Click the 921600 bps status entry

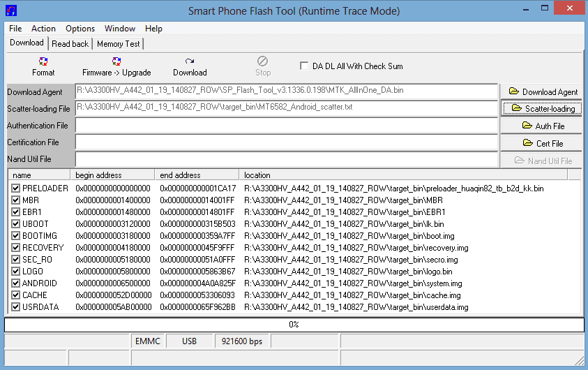coord(242,341)
